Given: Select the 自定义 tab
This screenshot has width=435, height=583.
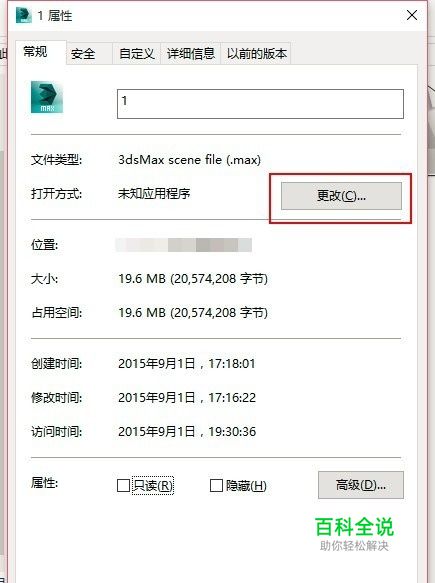Looking at the screenshot, I should 137,54.
